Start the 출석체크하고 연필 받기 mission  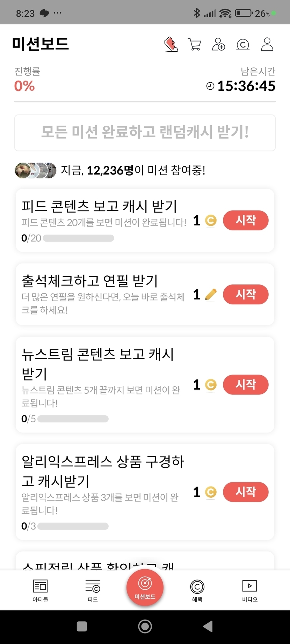pyautogui.click(x=246, y=295)
